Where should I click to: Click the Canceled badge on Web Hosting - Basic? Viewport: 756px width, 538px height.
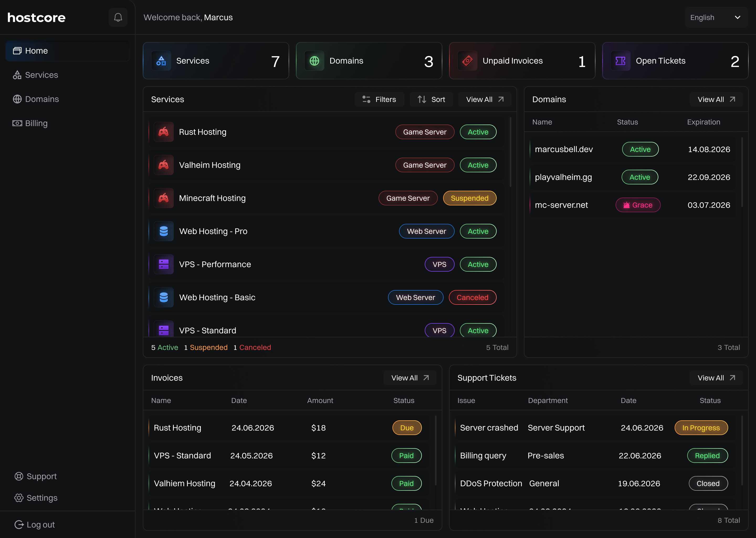click(x=472, y=297)
